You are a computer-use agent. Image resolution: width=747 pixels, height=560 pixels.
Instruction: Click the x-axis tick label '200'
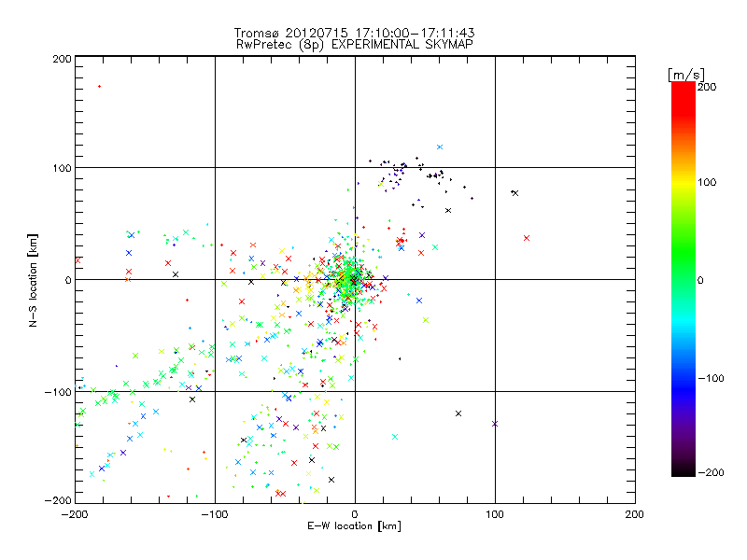(x=635, y=514)
